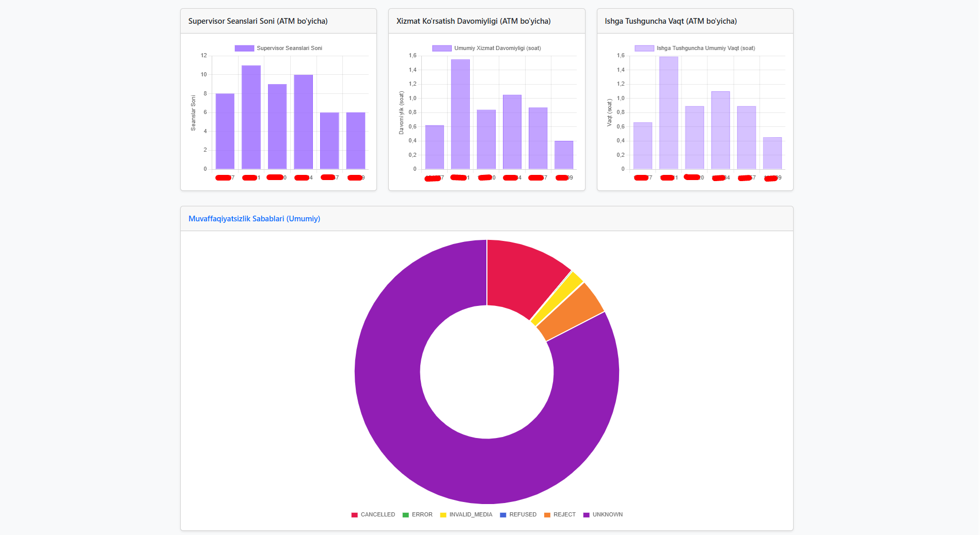
Task: Click the Supervisor Seanslari Soni card title
Action: click(x=258, y=21)
